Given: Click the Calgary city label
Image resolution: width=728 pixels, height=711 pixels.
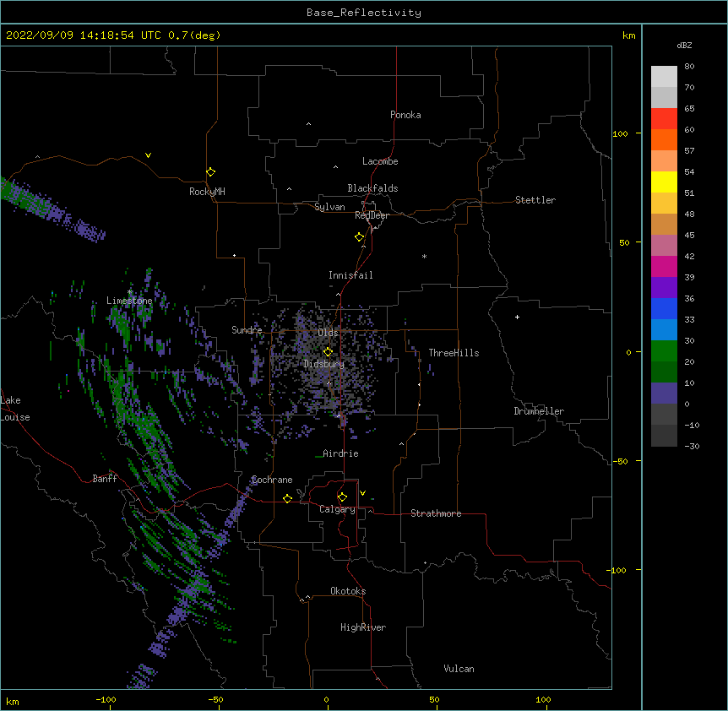Looking at the screenshot, I should [x=337, y=509].
